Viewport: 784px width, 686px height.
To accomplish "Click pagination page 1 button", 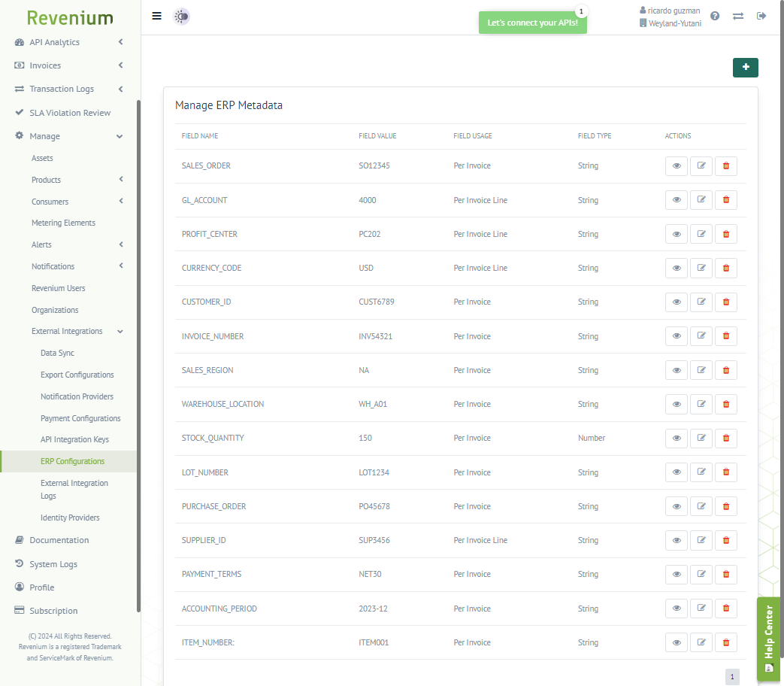I will 732,676.
